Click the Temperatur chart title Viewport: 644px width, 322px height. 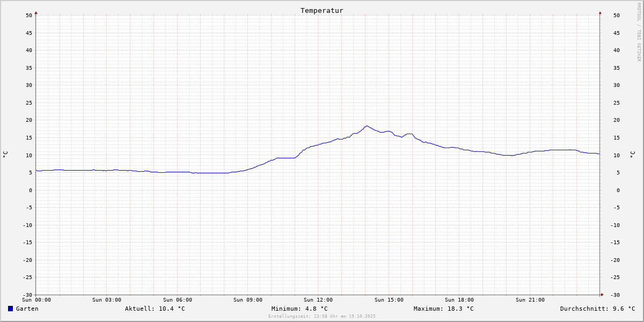[322, 10]
